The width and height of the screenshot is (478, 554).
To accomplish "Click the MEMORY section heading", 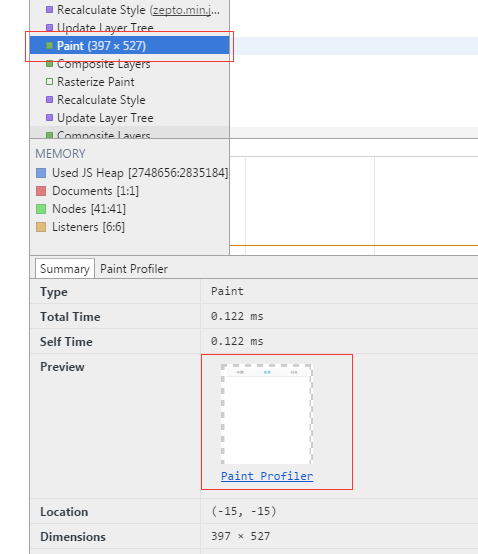I will [x=60, y=154].
